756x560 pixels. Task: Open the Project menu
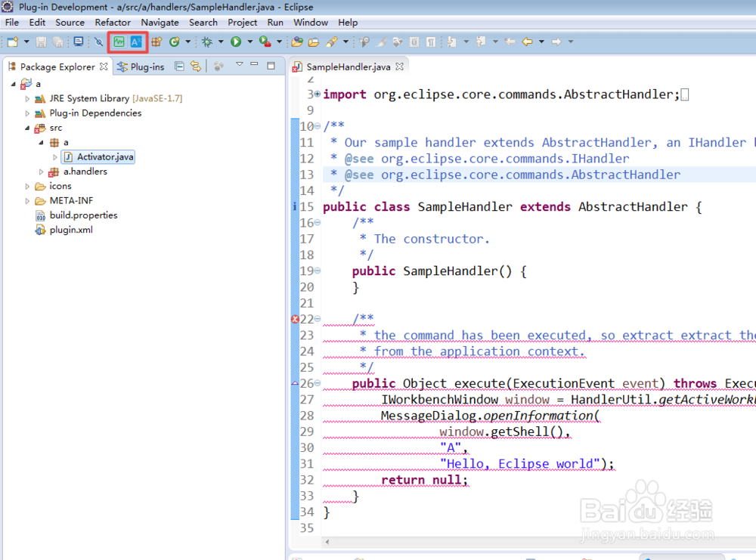click(242, 23)
